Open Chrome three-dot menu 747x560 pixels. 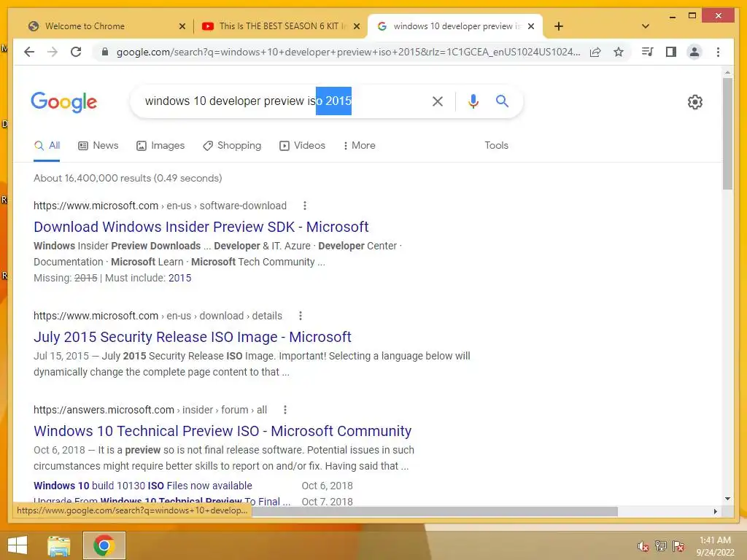pos(718,52)
